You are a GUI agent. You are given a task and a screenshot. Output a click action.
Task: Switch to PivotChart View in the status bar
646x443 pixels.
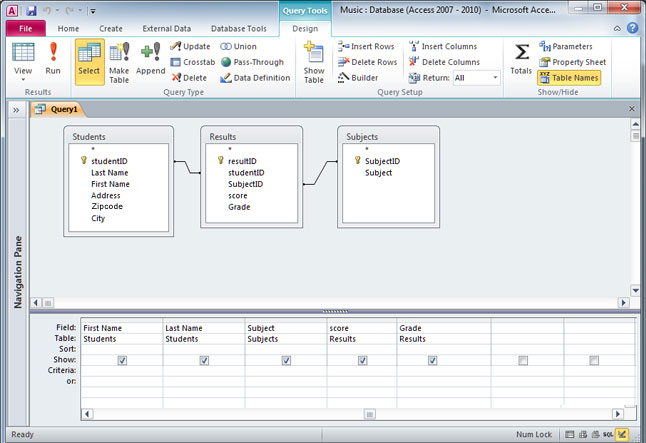596,434
